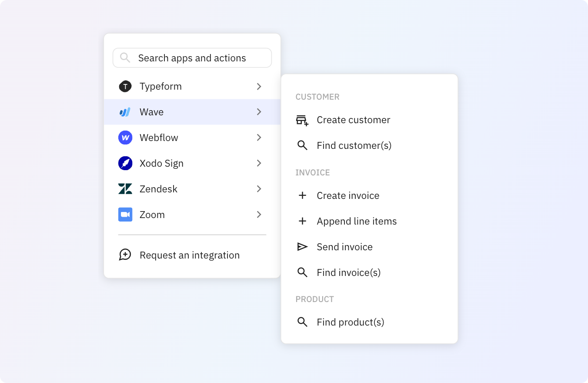Click the PRODUCT section heading

click(x=315, y=299)
